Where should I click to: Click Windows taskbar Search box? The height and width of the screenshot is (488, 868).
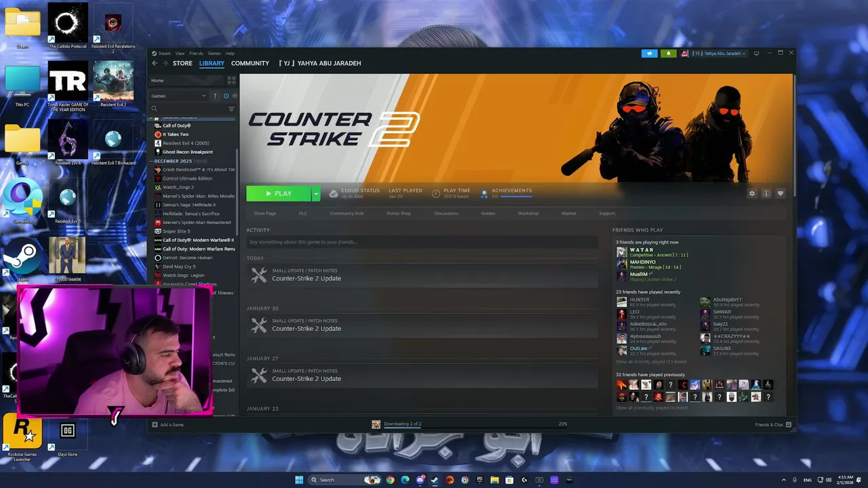pos(344,480)
